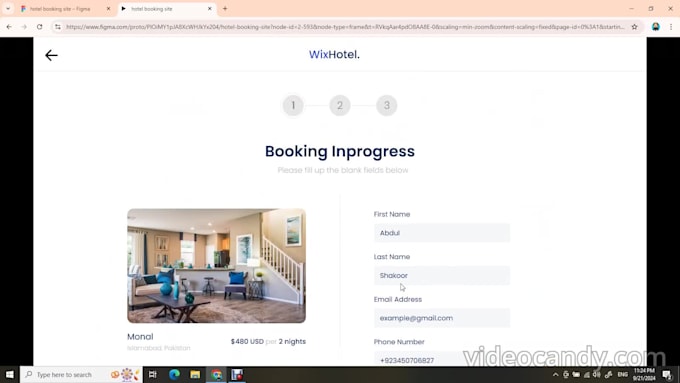Click the volume icon in system tray

pos(597,375)
